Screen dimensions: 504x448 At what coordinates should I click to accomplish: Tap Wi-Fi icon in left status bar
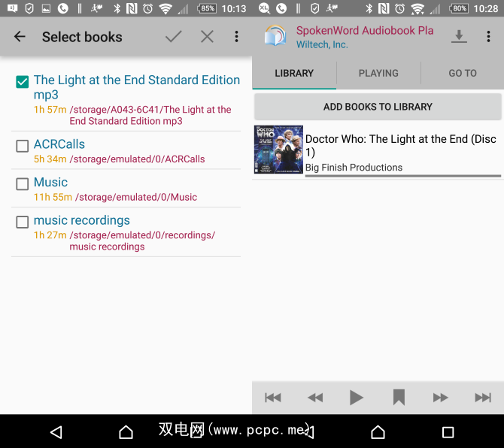pyautogui.click(x=165, y=9)
